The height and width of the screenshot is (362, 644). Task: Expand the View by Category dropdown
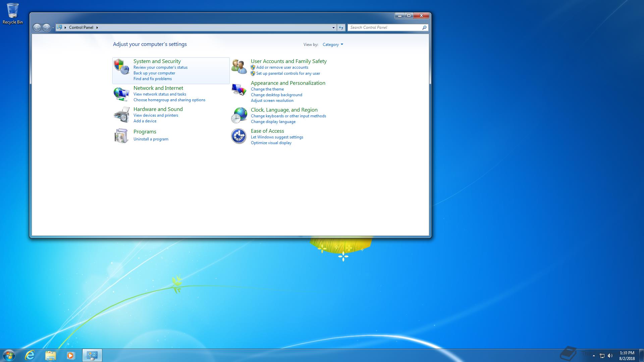(333, 45)
